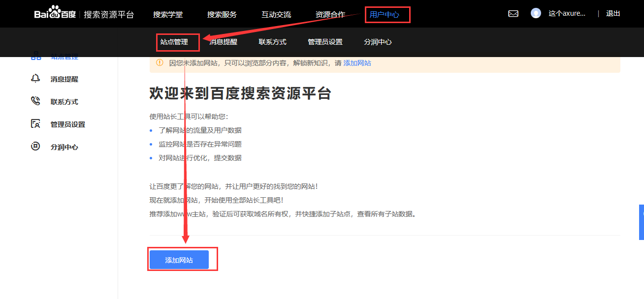Click the bell icon in the left sidebar
Screen dimensions: 644x299
(x=35, y=79)
